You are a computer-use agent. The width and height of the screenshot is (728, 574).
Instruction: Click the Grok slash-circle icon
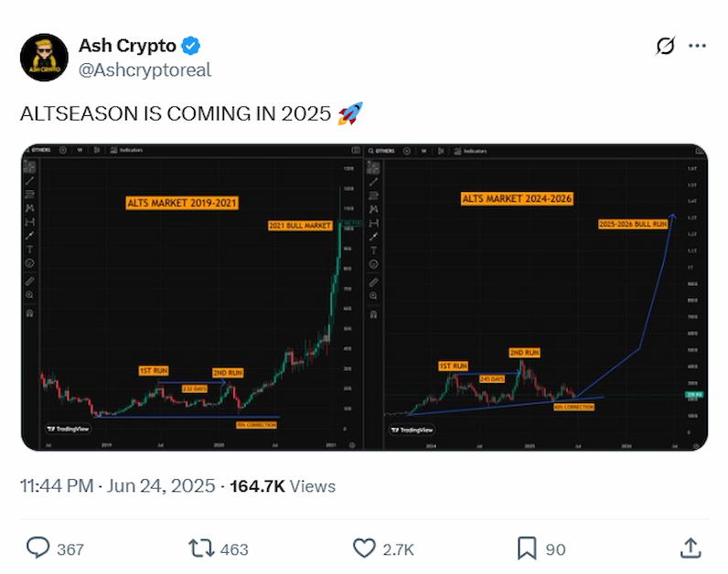click(x=665, y=46)
